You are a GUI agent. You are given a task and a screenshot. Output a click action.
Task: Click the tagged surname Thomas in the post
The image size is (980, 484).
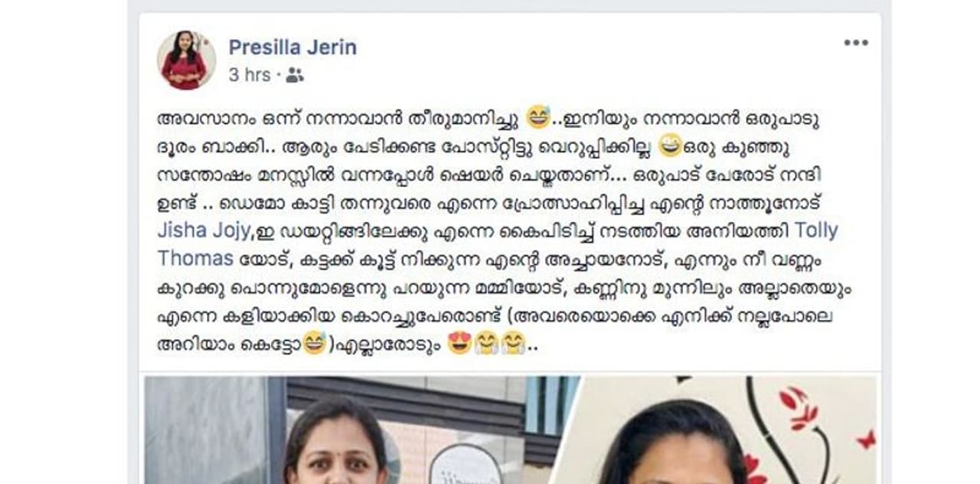[195, 258]
